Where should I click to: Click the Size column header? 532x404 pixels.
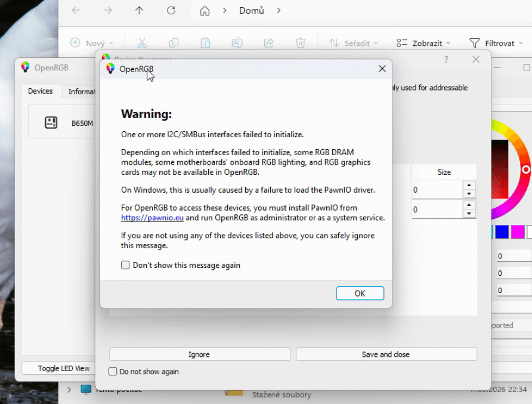pos(444,172)
